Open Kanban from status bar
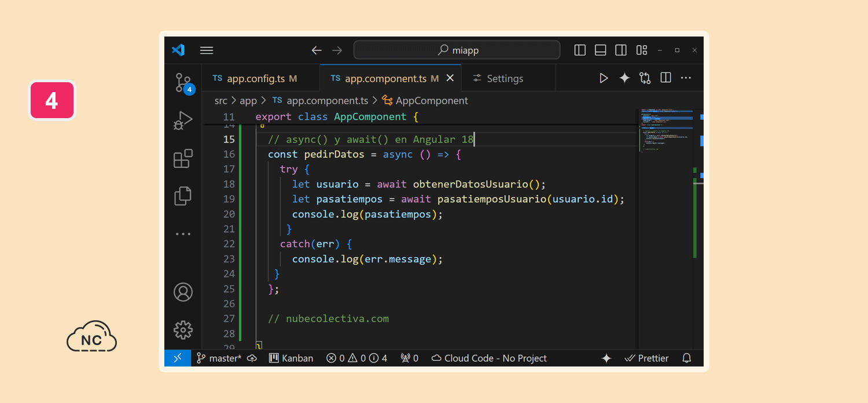The height and width of the screenshot is (403, 868). [x=291, y=358]
